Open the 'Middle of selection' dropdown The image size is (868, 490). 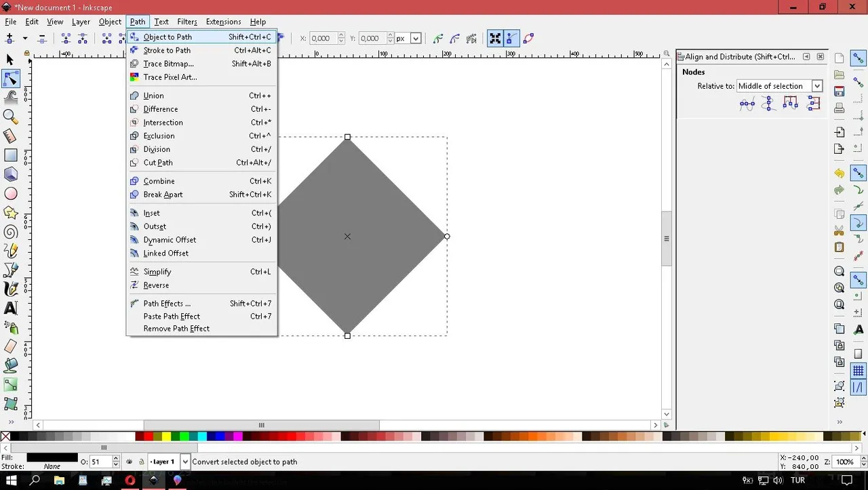pos(780,86)
